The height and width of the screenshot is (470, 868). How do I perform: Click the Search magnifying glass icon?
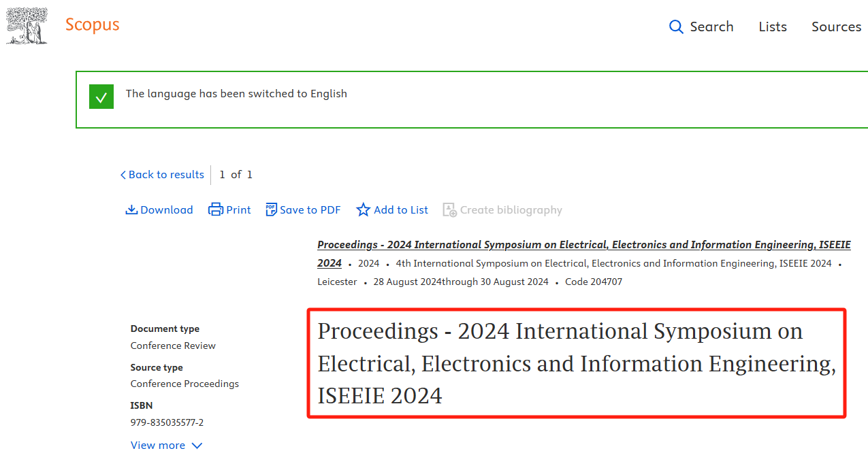pos(676,27)
